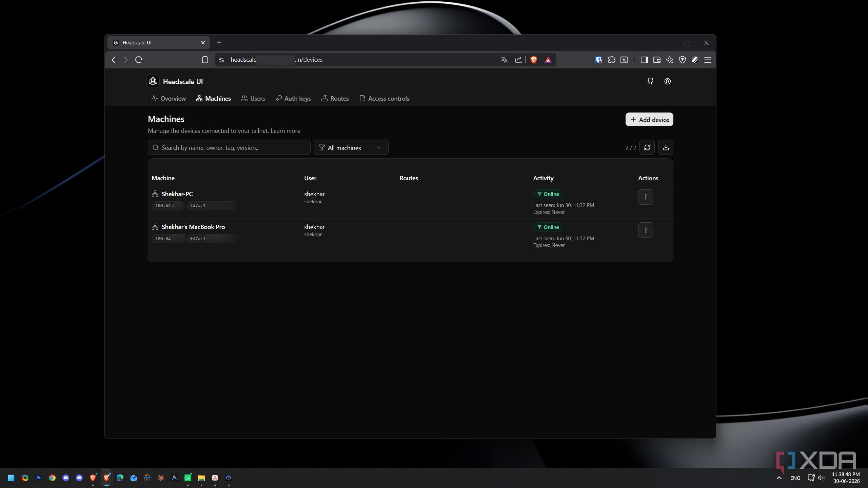The image size is (868, 488).
Task: Open the GitHub icon in Headscale UI header
Action: pos(650,81)
